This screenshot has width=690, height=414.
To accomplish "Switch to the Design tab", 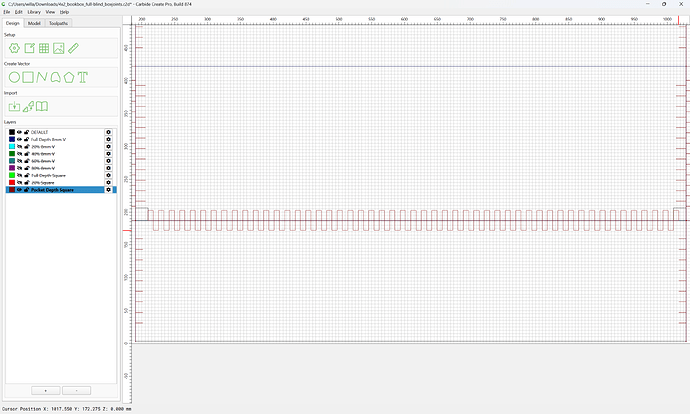I will 13,23.
